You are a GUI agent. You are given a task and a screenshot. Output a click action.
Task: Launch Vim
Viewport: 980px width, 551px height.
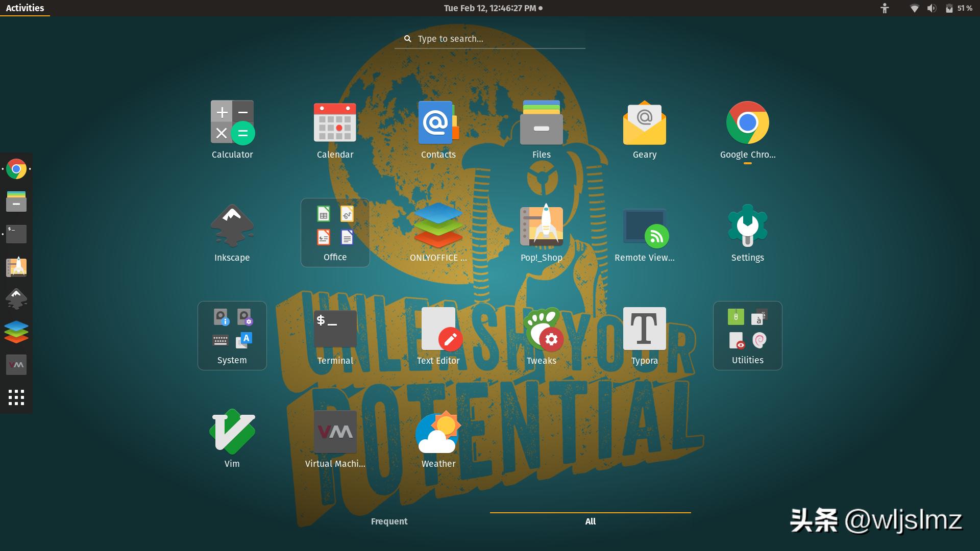point(232,431)
